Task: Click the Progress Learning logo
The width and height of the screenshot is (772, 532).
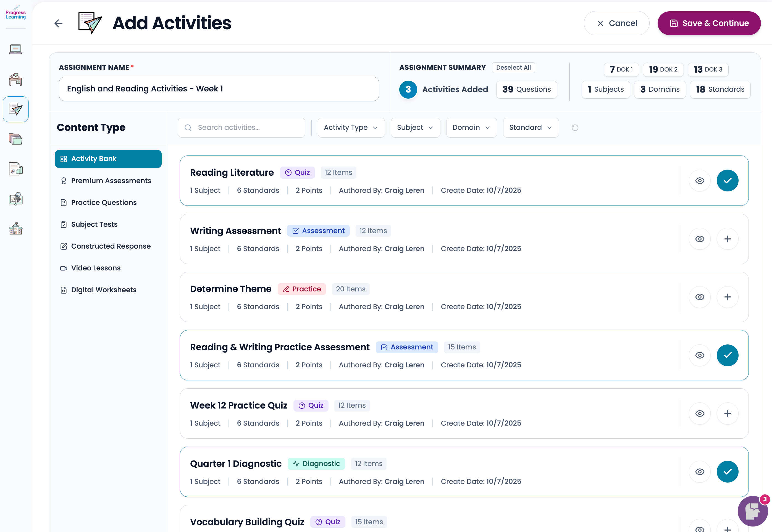Action: (x=15, y=13)
